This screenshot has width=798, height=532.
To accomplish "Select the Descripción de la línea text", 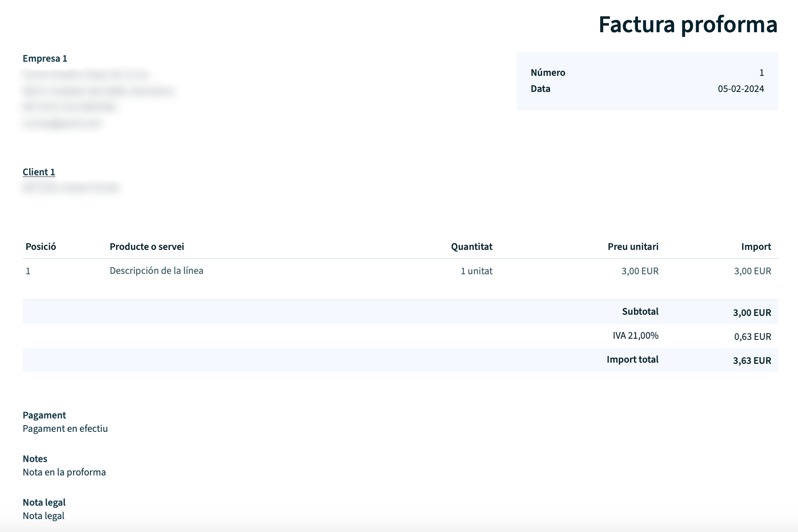I will (156, 271).
